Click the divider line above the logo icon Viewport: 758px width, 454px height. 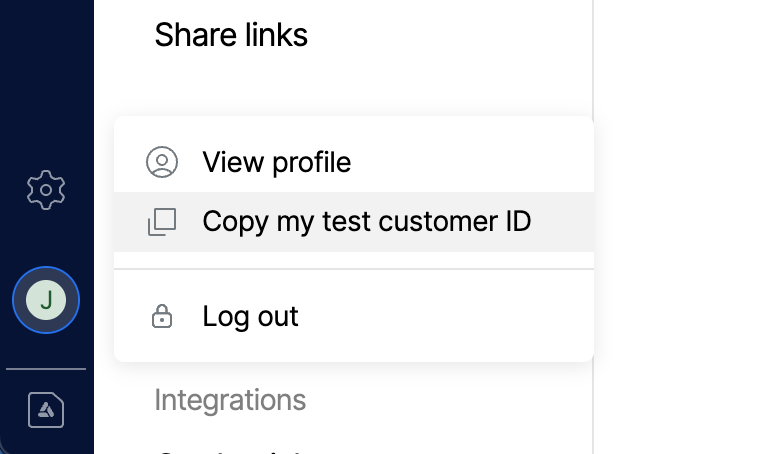46,369
